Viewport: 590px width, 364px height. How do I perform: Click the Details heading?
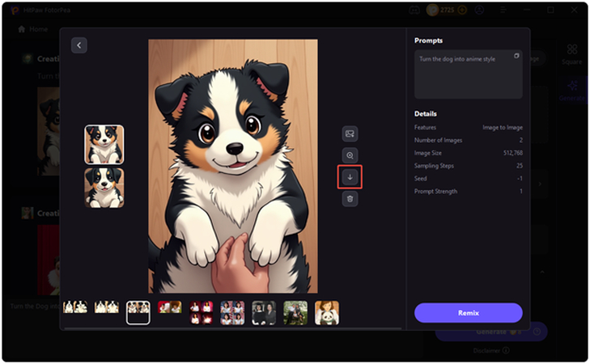click(426, 114)
